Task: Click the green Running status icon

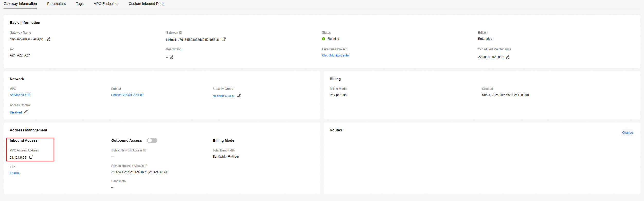Action: [x=324, y=39]
